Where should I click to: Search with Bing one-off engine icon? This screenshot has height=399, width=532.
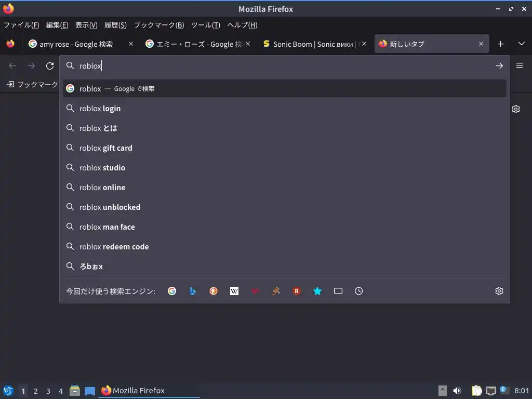coord(193,291)
